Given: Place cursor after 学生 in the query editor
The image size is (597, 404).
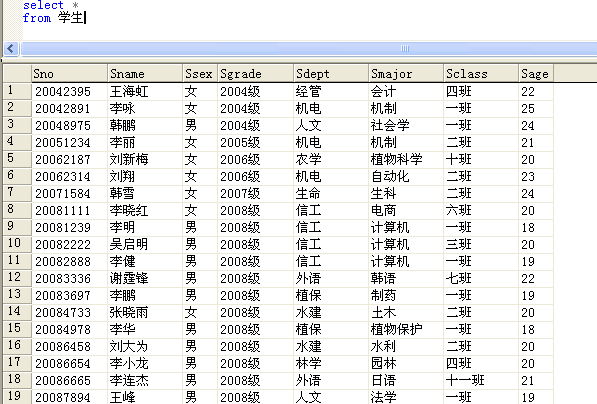Looking at the screenshot, I should 84,18.
